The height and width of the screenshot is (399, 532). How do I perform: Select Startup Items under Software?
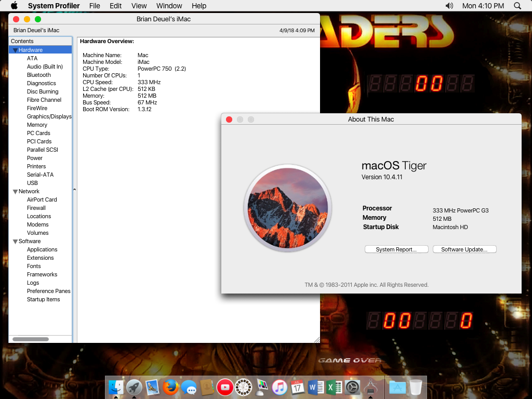[44, 299]
